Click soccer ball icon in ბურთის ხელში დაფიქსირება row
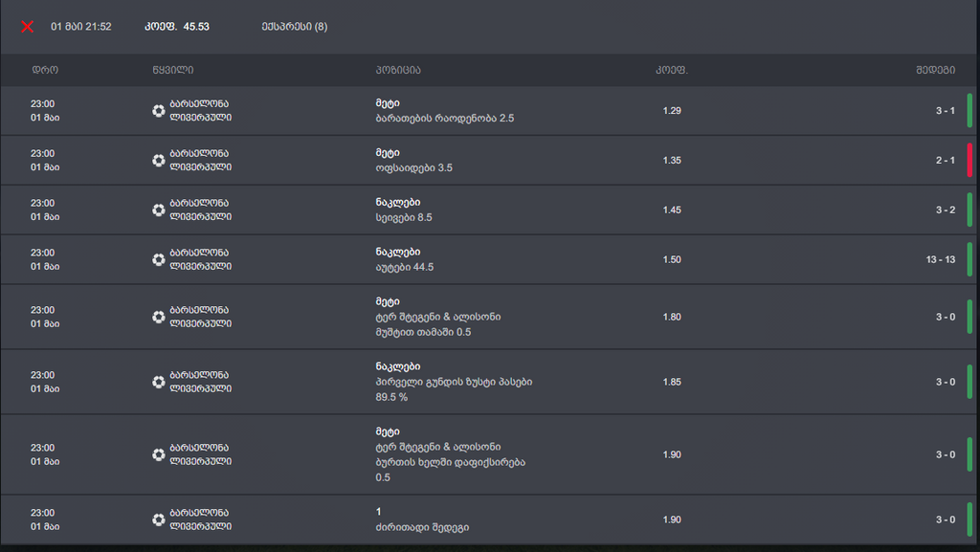The height and width of the screenshot is (552, 980). coord(158,454)
